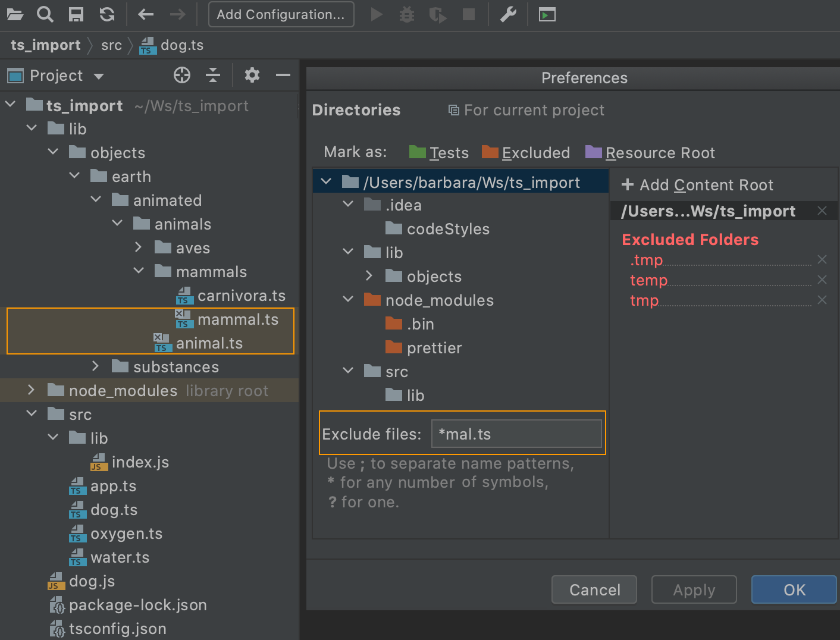Select mammal.ts in Project tree
Image resolution: width=840 pixels, height=640 pixels.
point(227,319)
